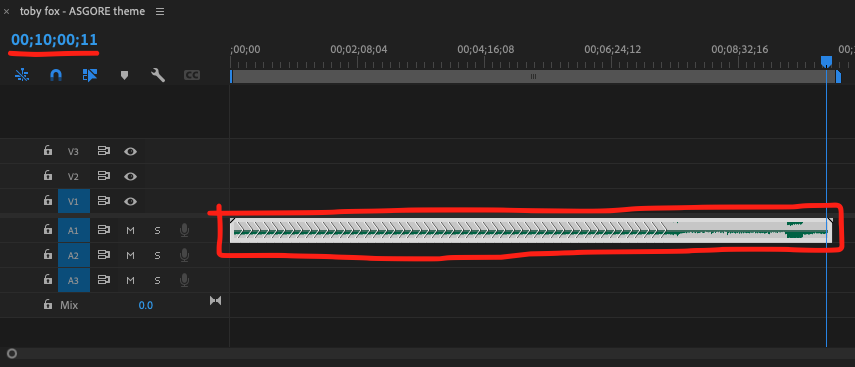The width and height of the screenshot is (855, 367).
Task: Enable voice-over record on A3
Action: coord(185,281)
